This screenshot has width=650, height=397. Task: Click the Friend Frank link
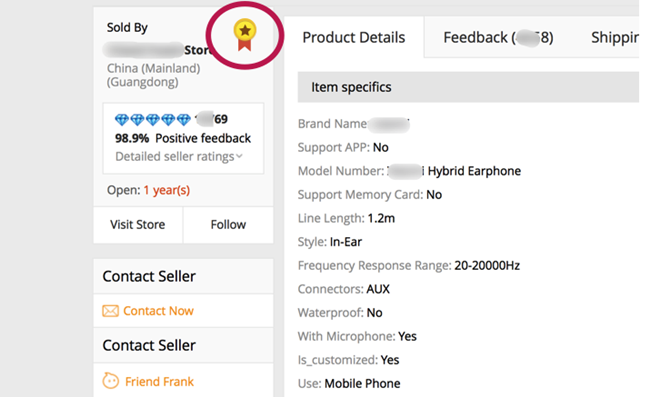[x=159, y=381]
